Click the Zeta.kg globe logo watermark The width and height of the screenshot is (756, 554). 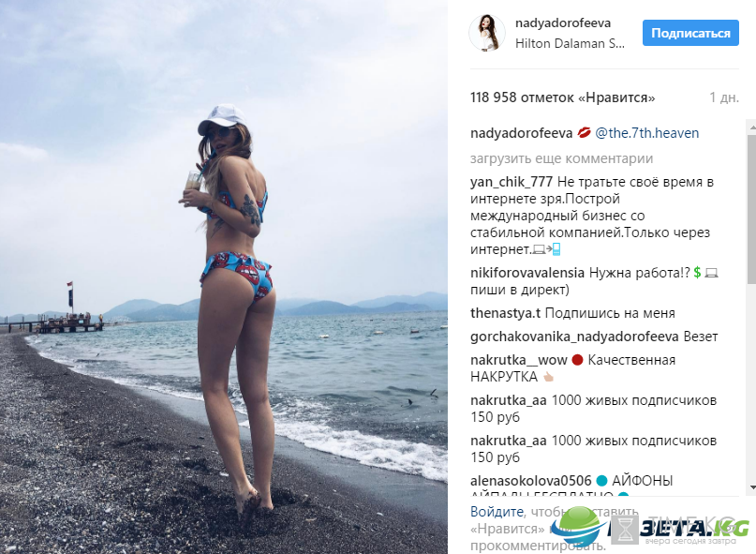[577, 527]
